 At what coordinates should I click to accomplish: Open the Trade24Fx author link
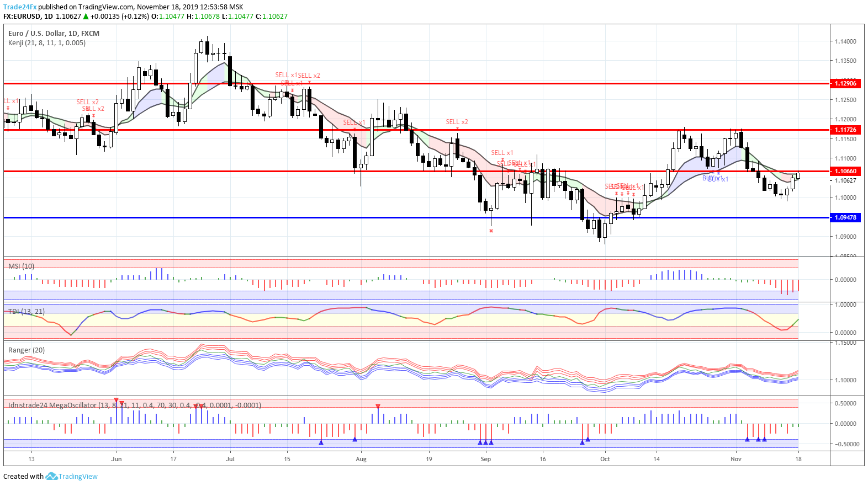(20, 7)
